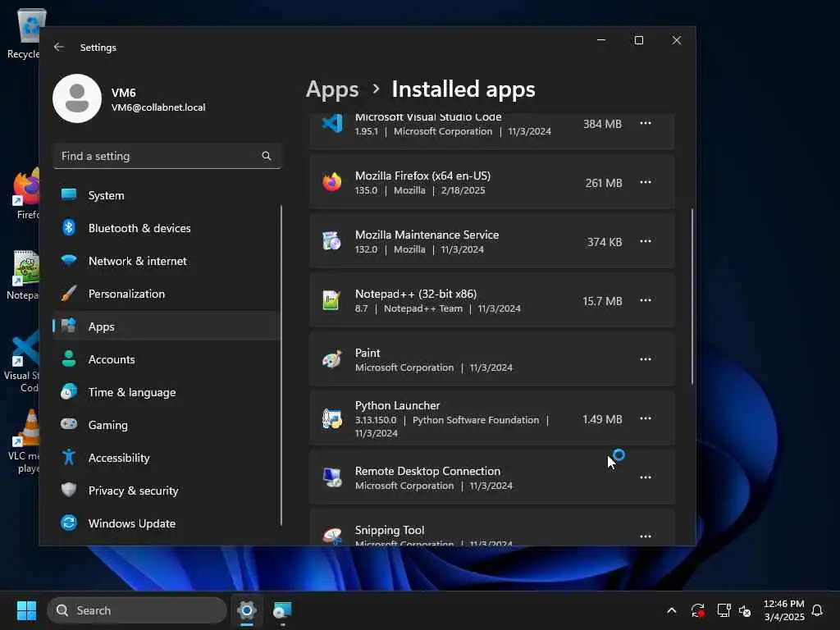The height and width of the screenshot is (630, 840).
Task: Click the Find a setting search box
Action: [x=167, y=156]
